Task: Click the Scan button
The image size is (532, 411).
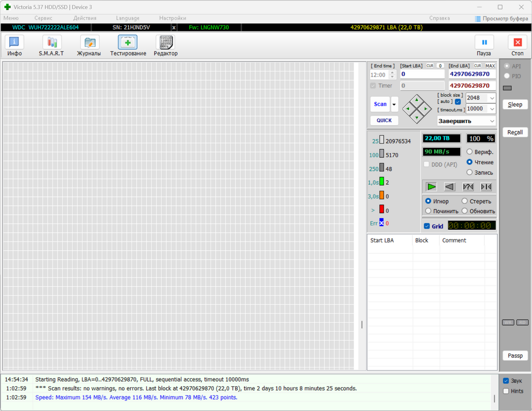Action: [x=380, y=104]
